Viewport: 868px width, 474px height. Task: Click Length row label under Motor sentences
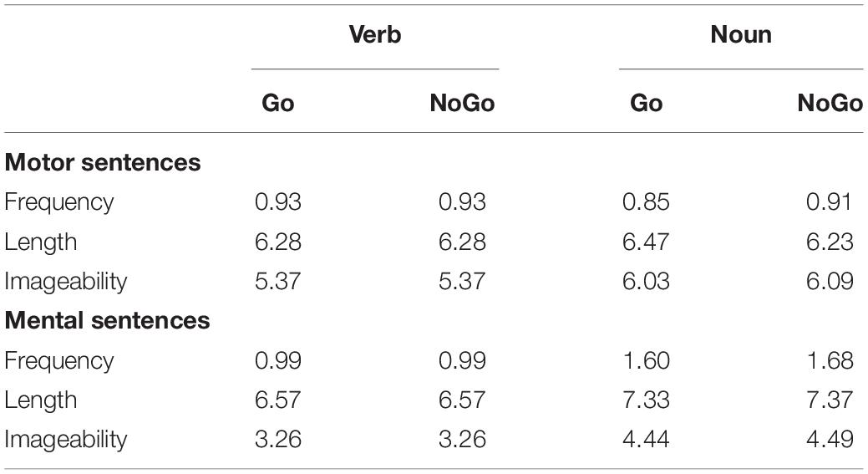tap(40, 242)
